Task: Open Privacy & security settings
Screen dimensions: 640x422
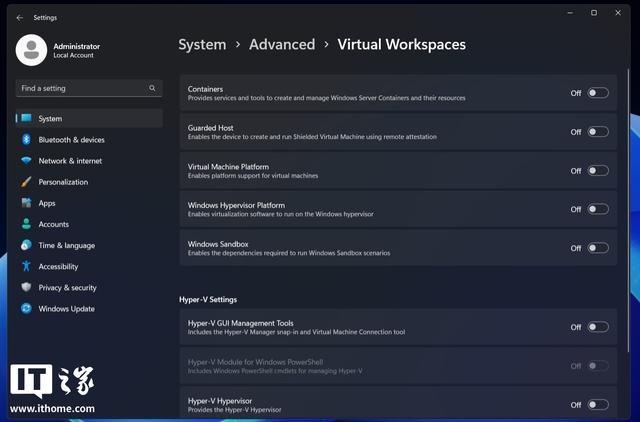Action: (x=67, y=288)
